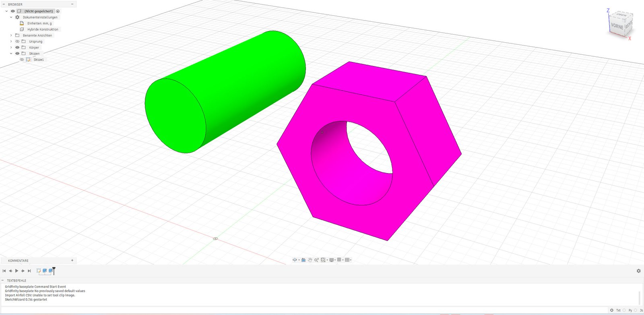This screenshot has width=644, height=315.
Task: Click the Skizze1 sketch icon
Action: [x=28, y=60]
